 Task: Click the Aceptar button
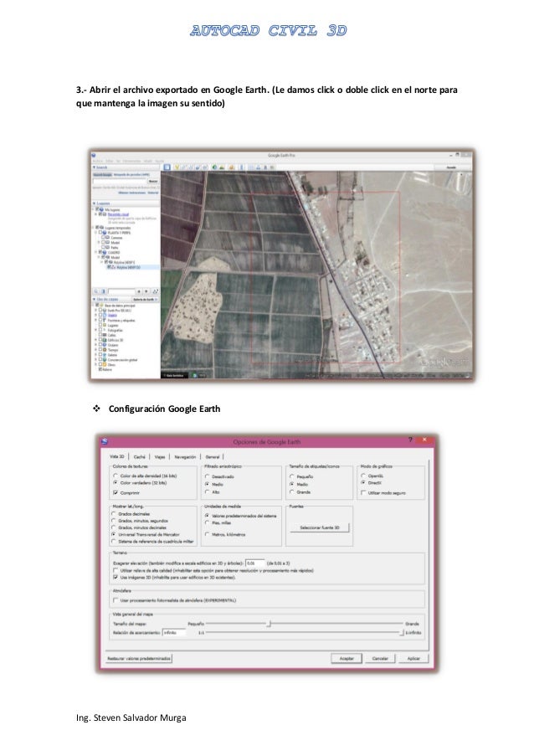(347, 658)
